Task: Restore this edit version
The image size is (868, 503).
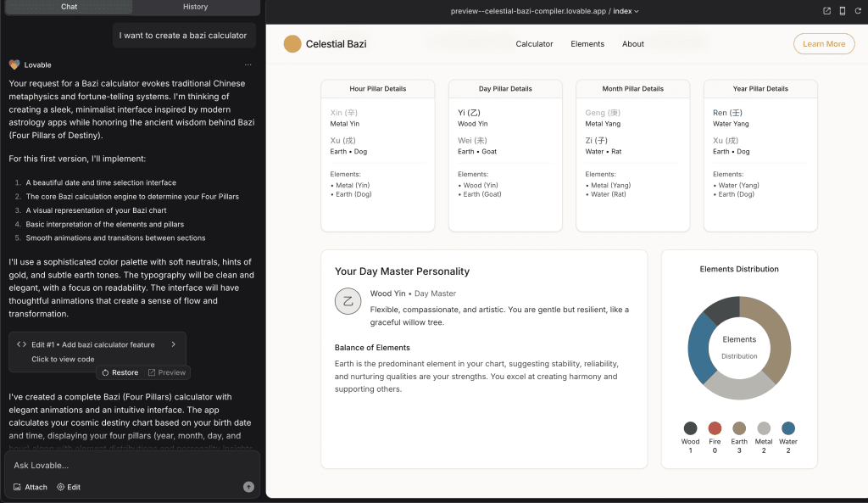Action: tap(120, 372)
